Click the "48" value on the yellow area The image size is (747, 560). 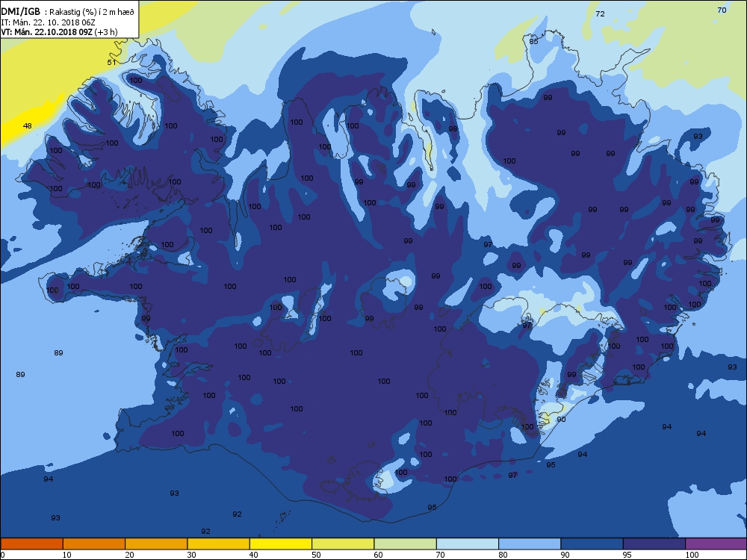pyautogui.click(x=28, y=125)
